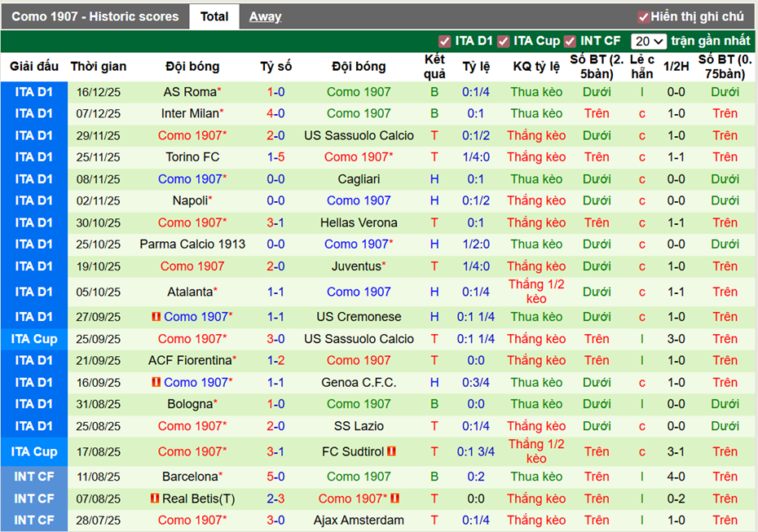The height and width of the screenshot is (532, 758).
Task: Click the 1-5 score of Torino match
Action: click(x=275, y=157)
